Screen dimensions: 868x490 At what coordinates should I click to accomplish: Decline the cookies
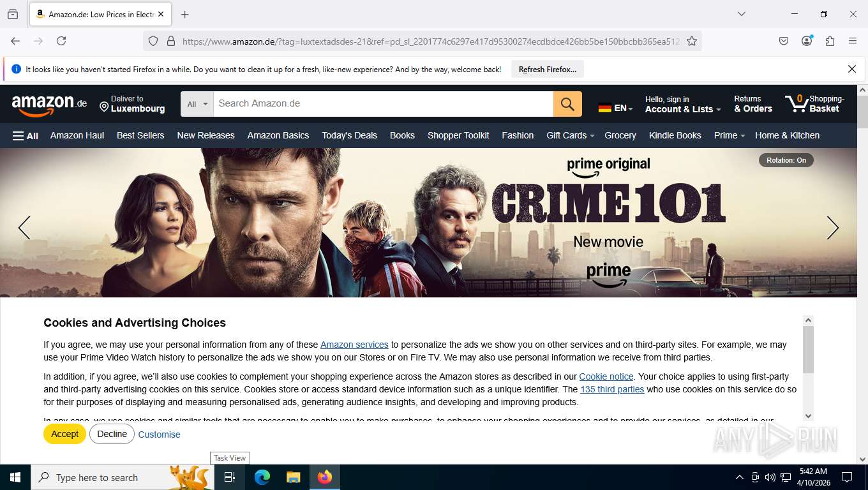[112, 434]
